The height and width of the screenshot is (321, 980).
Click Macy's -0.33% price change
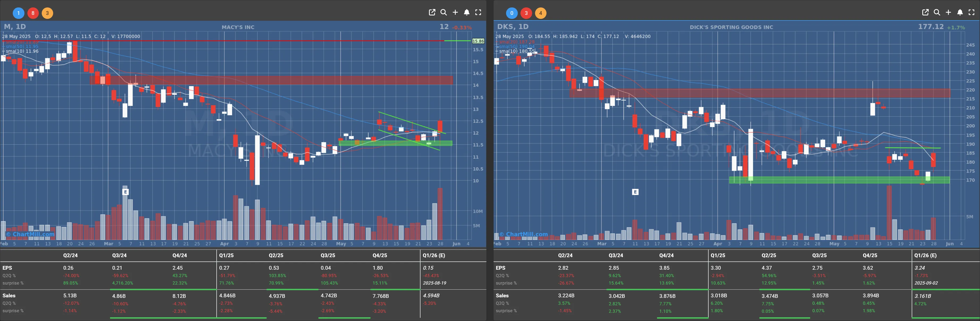point(462,27)
